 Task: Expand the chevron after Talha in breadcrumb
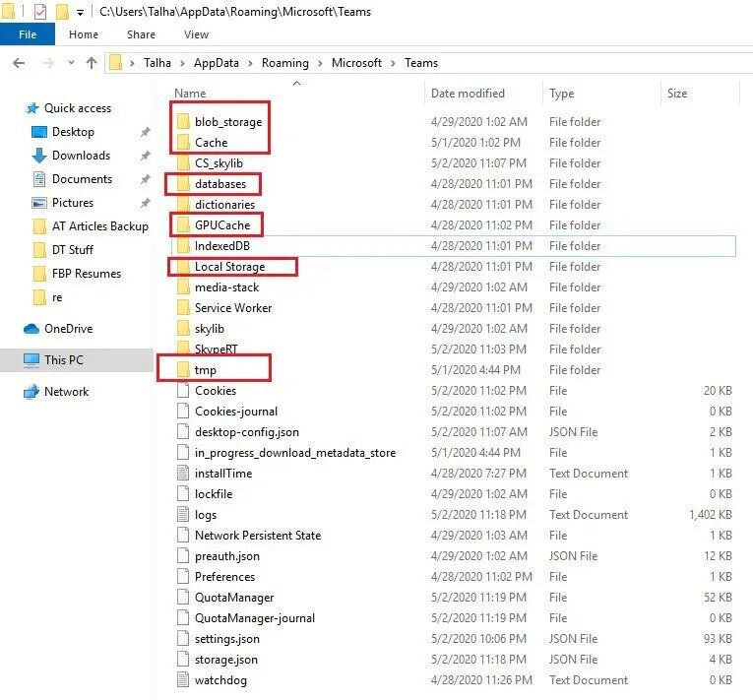coord(182,63)
